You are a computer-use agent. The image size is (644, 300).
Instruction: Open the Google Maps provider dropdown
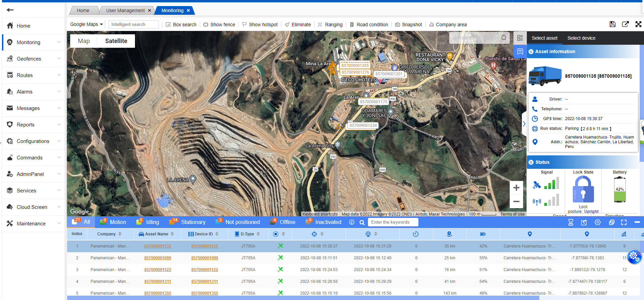[x=86, y=24]
